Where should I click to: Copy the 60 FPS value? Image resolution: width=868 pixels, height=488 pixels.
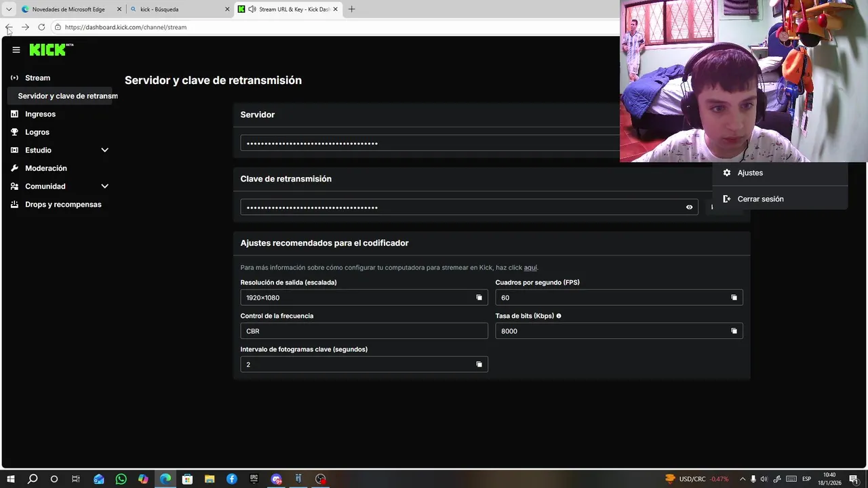[734, 298]
